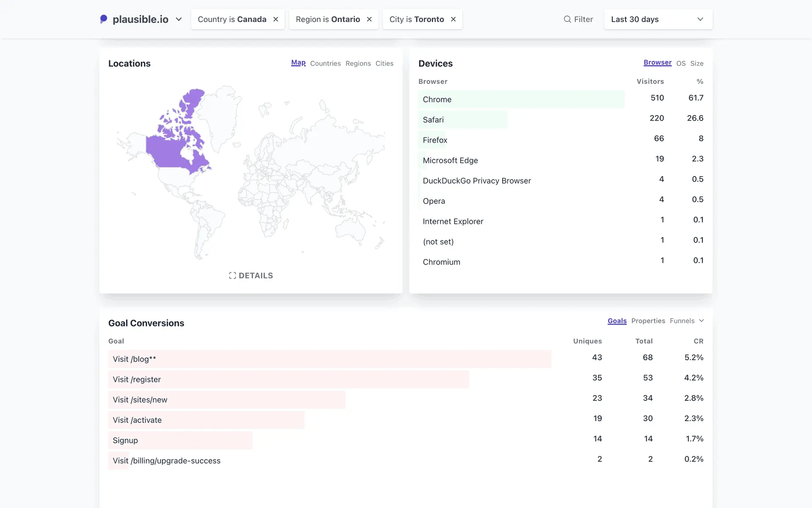
Task: Click the Chrome browser row
Action: 437,99
